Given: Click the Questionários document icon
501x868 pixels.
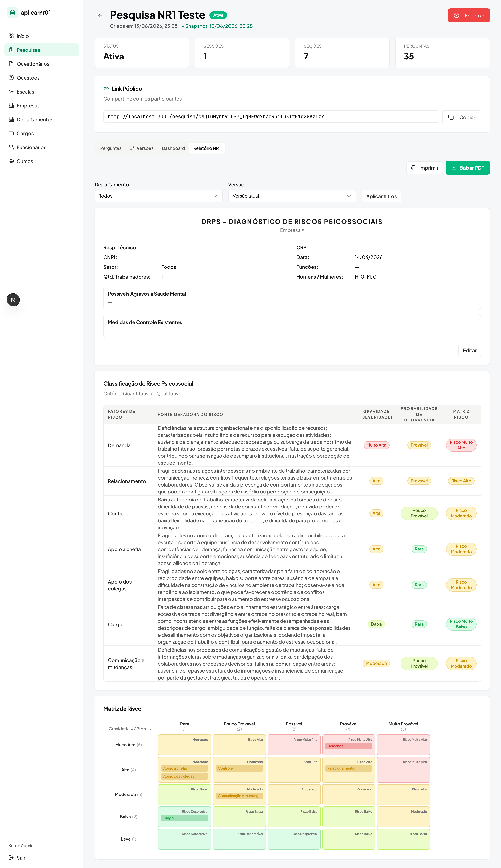Looking at the screenshot, I should 11,64.
